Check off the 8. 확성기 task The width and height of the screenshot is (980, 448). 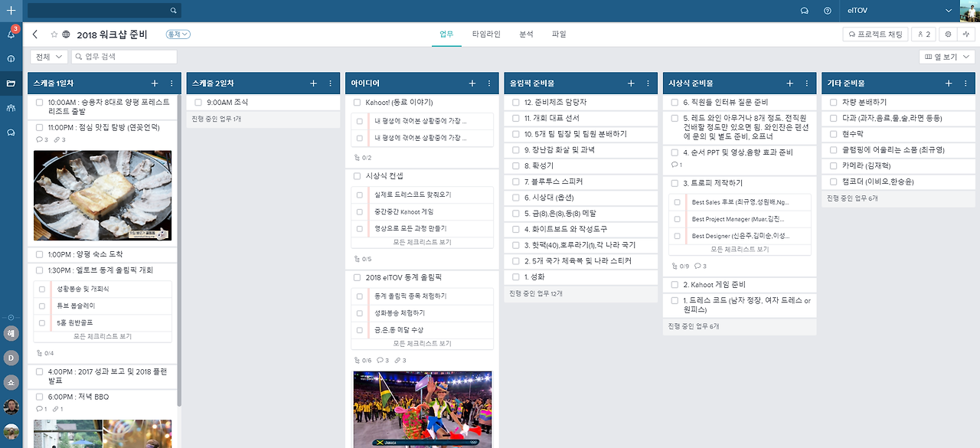pyautogui.click(x=516, y=165)
